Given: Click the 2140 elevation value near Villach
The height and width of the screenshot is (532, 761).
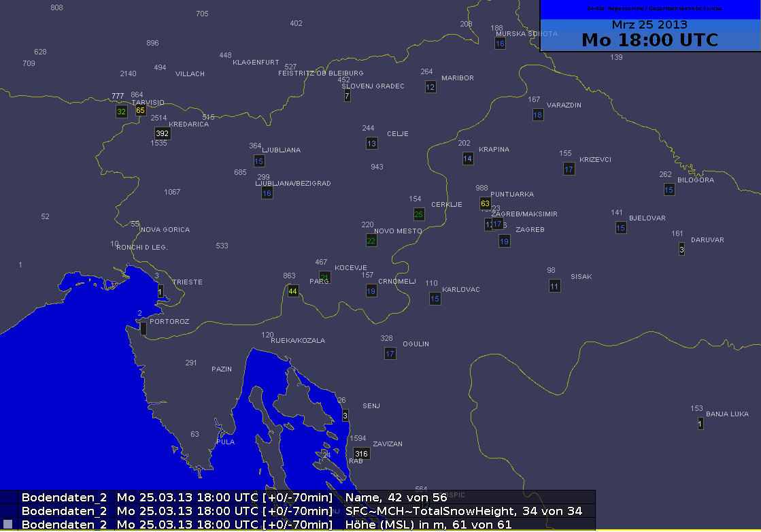Looking at the screenshot, I should click(128, 73).
